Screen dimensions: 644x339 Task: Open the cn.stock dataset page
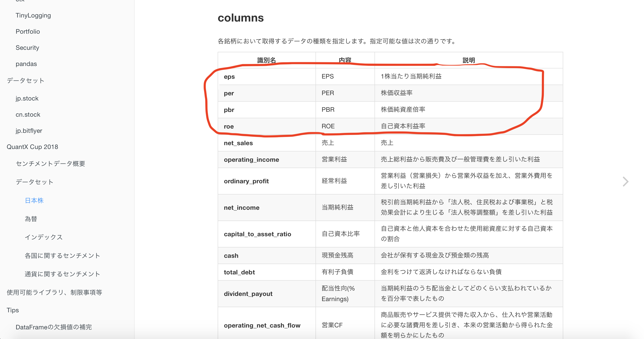[28, 114]
